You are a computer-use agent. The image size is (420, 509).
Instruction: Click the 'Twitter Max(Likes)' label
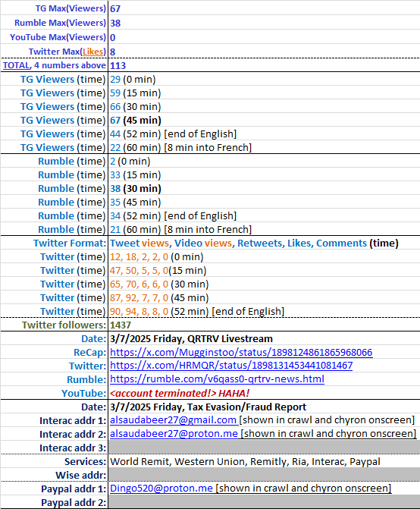[x=67, y=52]
